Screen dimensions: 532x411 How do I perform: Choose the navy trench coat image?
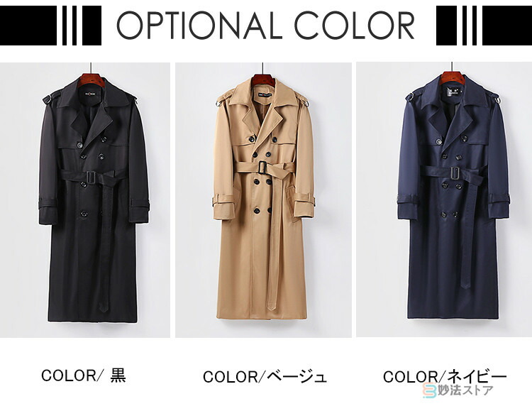coord(444,199)
